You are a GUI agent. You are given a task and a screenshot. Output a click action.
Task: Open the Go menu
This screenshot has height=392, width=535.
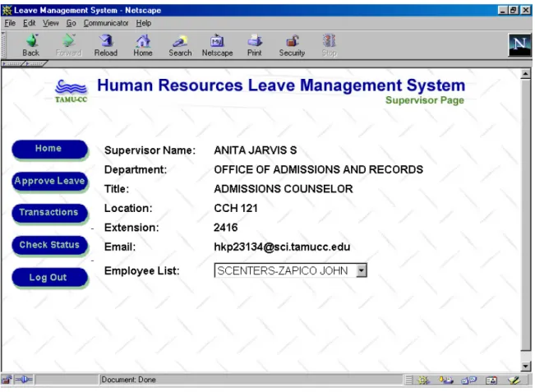[71, 23]
